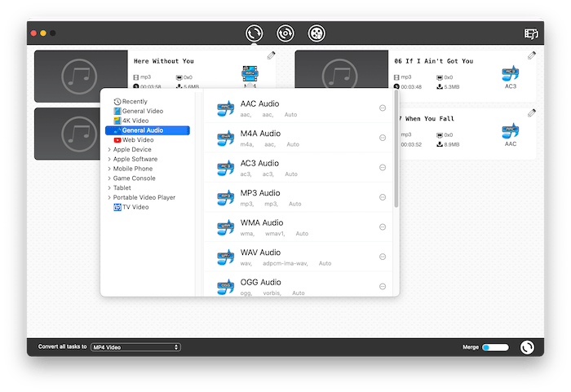The height and width of the screenshot is (392, 571).
Task: Click the edit pencil on Here Without You
Action: click(x=271, y=56)
